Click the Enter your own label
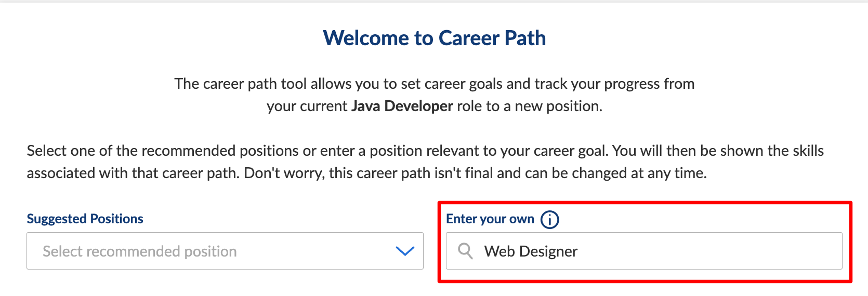Image resolution: width=868 pixels, height=296 pixels. pos(490,219)
